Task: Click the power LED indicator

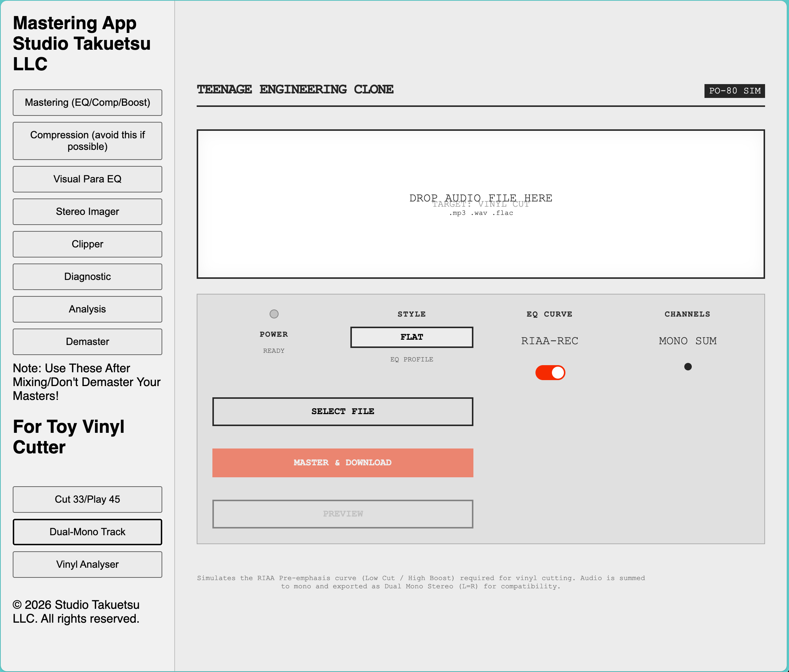Action: 274,314
